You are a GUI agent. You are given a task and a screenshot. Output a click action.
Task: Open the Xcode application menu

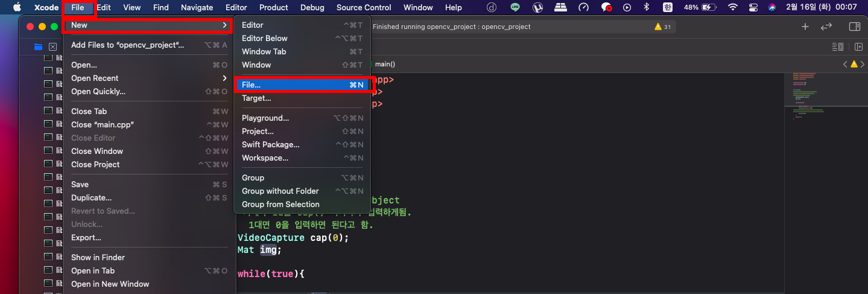pos(46,7)
